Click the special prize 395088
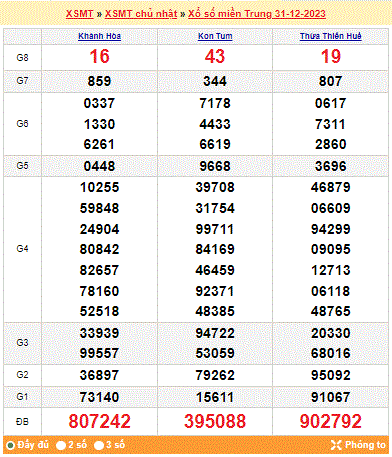Viewport: 392px width, 457px height. point(215,421)
